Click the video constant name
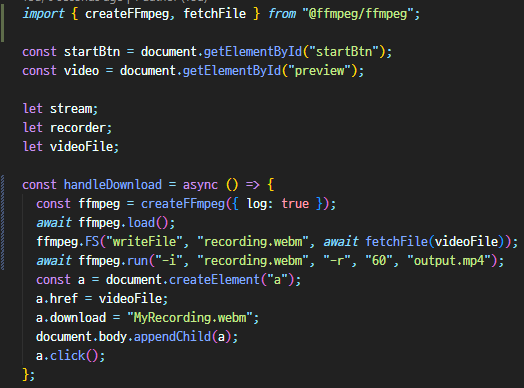Image resolution: width=524 pixels, height=388 pixels. pyautogui.click(x=81, y=71)
